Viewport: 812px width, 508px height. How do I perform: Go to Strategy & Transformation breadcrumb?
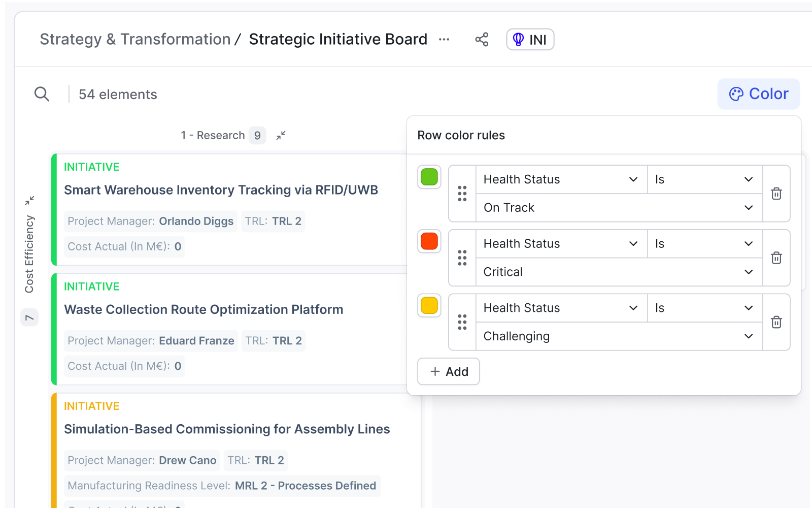135,39
